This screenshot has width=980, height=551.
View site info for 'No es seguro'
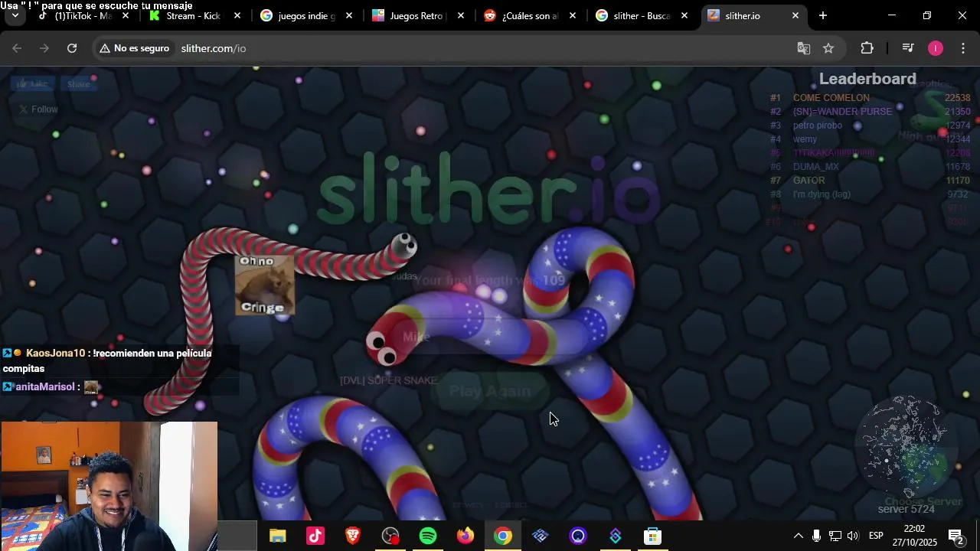coord(134,48)
